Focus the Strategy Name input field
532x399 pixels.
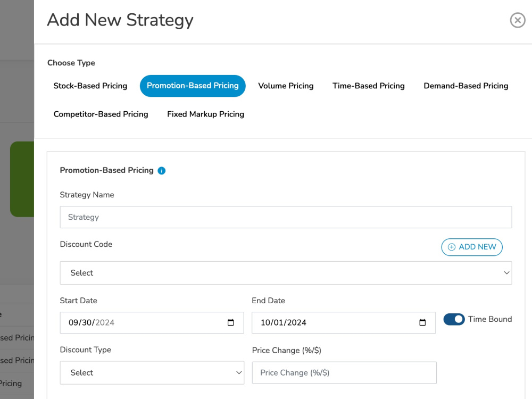click(286, 217)
